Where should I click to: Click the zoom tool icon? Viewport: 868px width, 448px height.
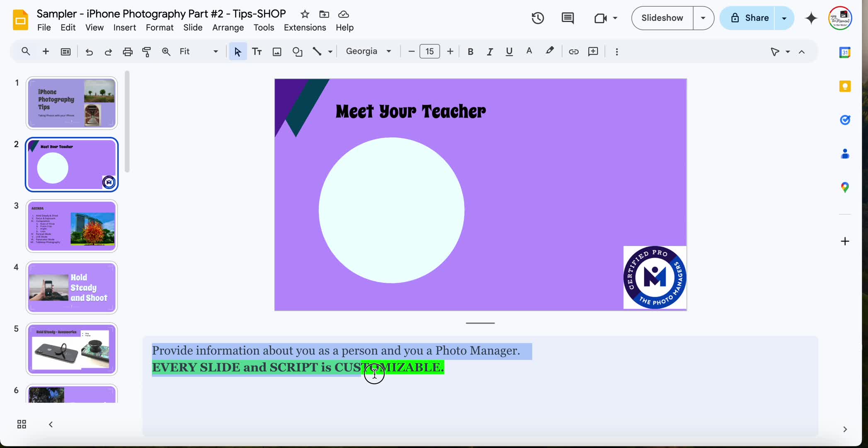[x=166, y=51]
